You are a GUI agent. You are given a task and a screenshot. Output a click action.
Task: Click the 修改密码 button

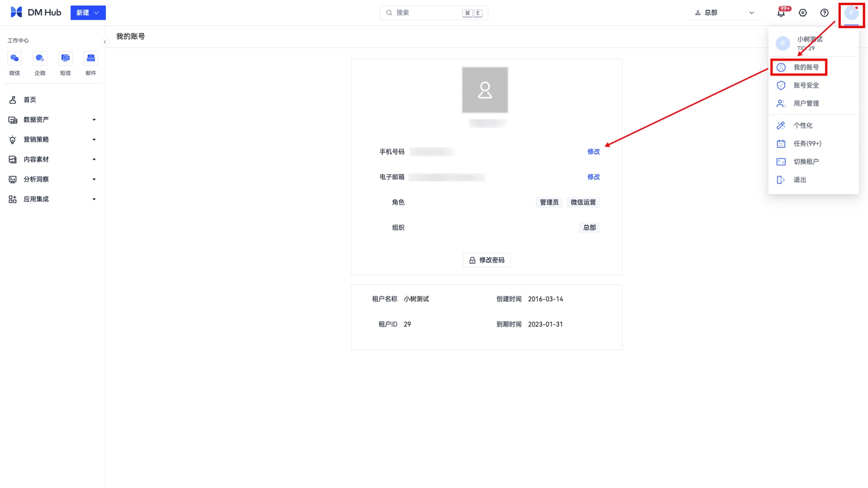pyautogui.click(x=487, y=260)
